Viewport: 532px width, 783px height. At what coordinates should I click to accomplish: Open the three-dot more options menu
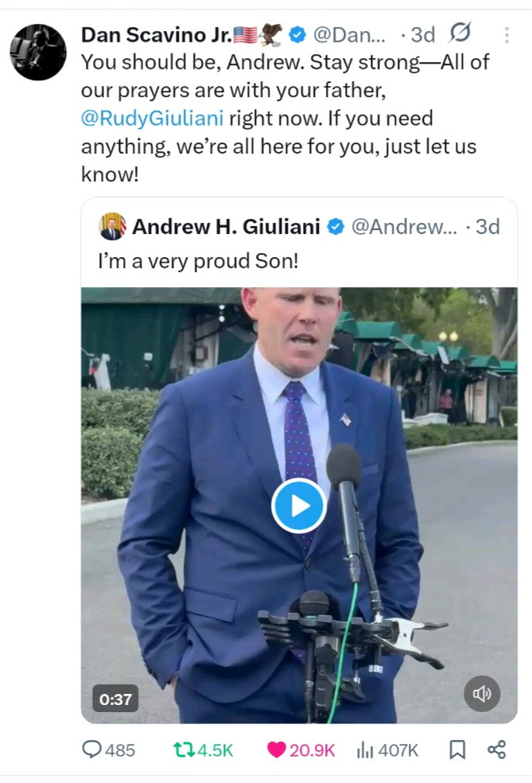tap(507, 35)
